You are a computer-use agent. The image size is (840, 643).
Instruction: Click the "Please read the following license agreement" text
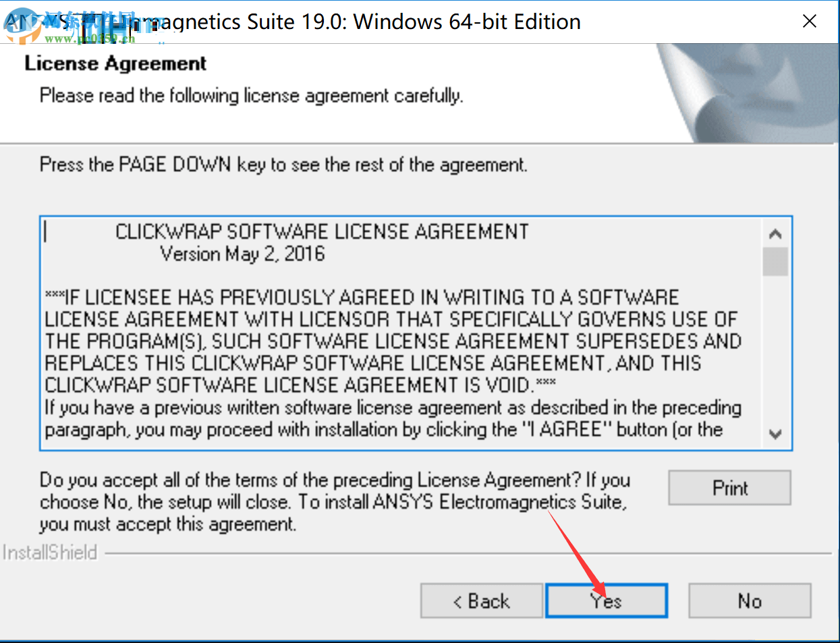coord(251,96)
